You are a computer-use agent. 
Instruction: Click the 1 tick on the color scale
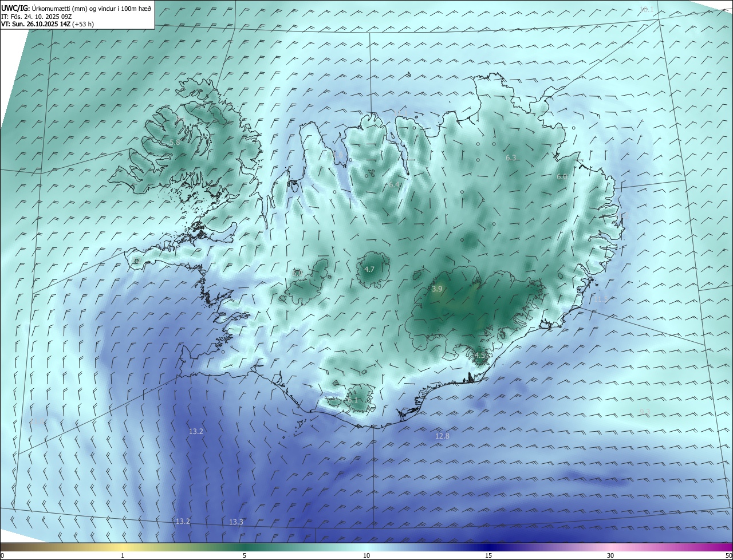pyautogui.click(x=123, y=555)
